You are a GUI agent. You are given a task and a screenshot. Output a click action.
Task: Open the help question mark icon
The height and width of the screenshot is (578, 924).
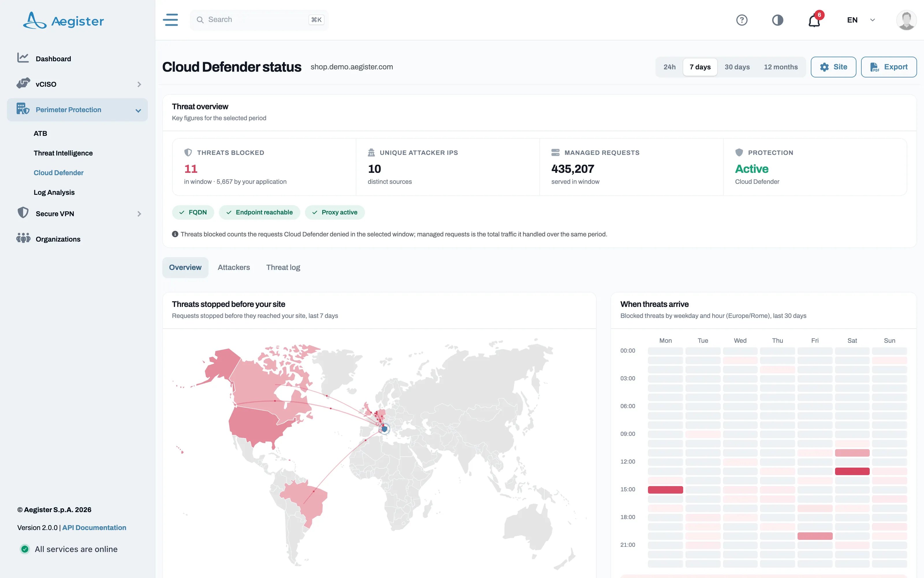[742, 20]
